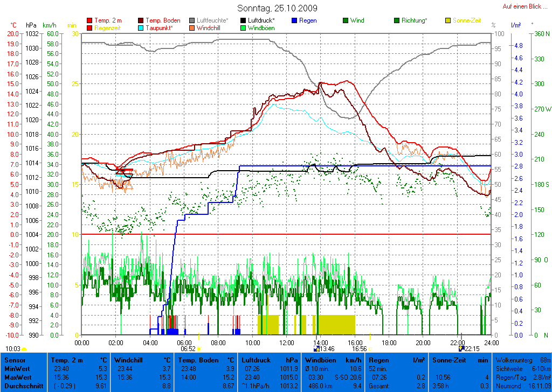Click the Regenzeit legend label
The height and width of the screenshot is (392, 552).
pyautogui.click(x=108, y=27)
